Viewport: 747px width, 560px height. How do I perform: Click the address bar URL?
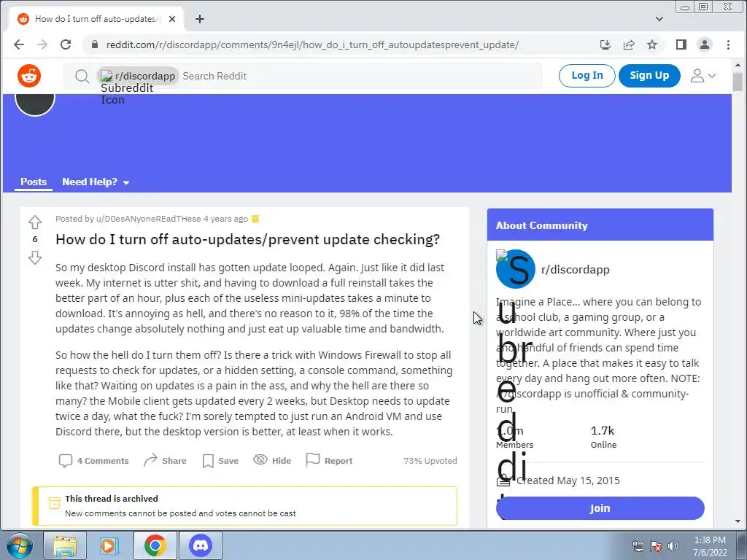[312, 44]
